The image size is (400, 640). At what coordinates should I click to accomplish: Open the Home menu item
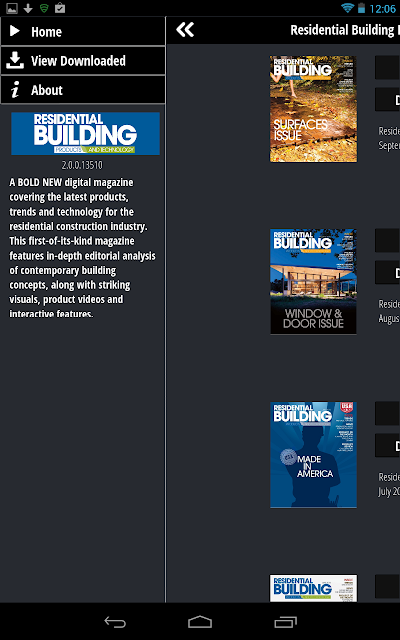[83, 31]
